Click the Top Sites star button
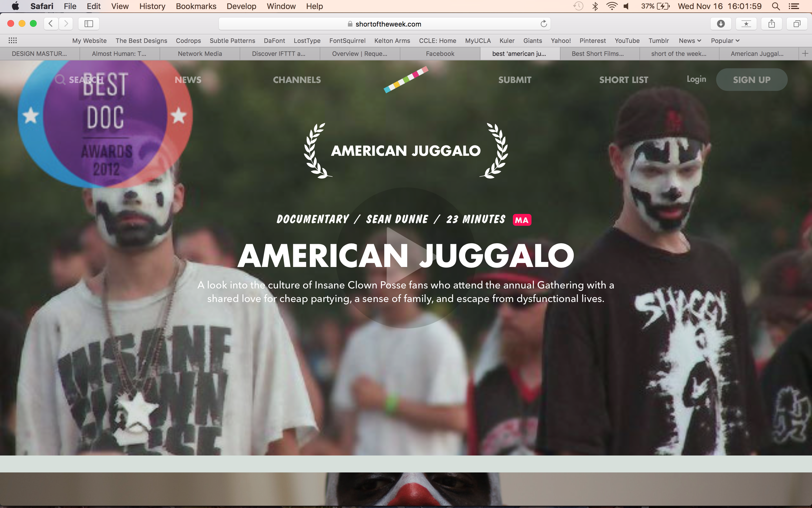Viewport: 812px width, 508px height. click(x=746, y=23)
